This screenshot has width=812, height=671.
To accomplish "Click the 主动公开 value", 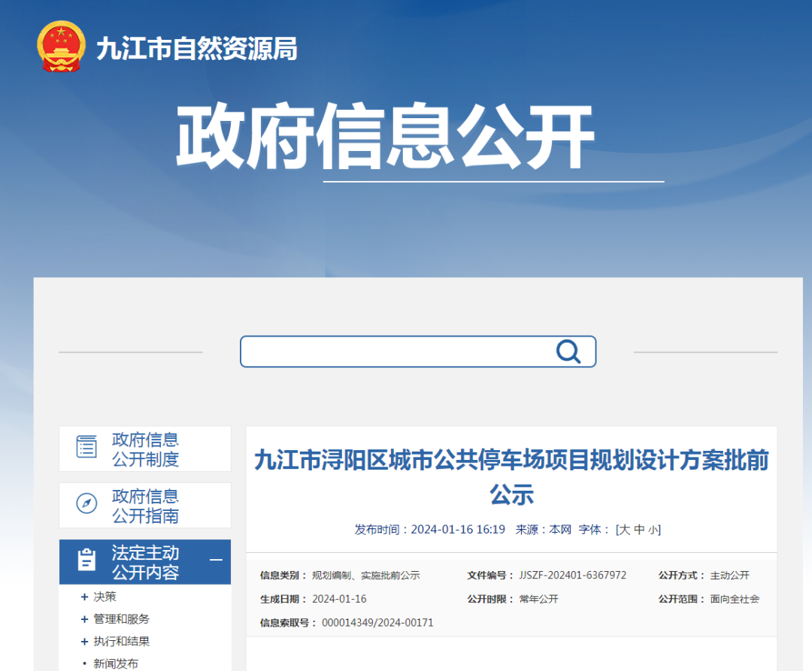I will (729, 576).
